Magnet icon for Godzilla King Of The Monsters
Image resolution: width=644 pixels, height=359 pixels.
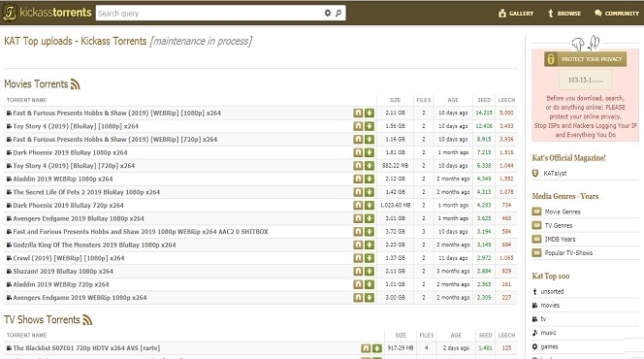(358, 245)
